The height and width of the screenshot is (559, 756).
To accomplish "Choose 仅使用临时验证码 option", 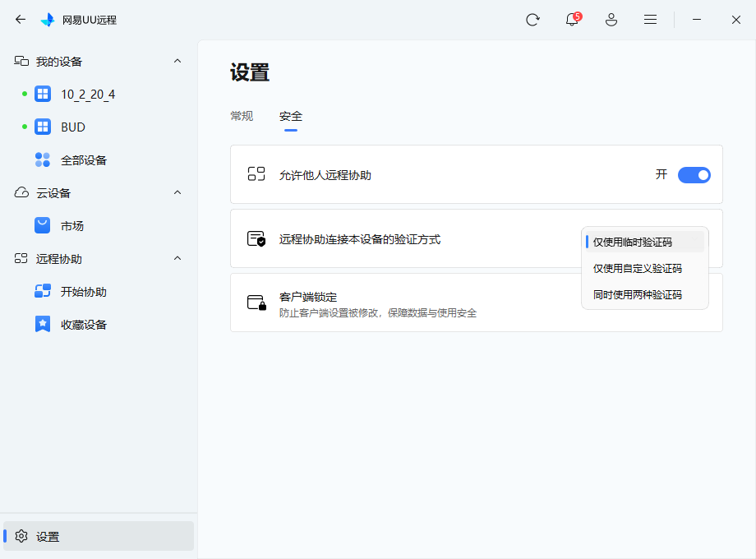I will (x=633, y=242).
